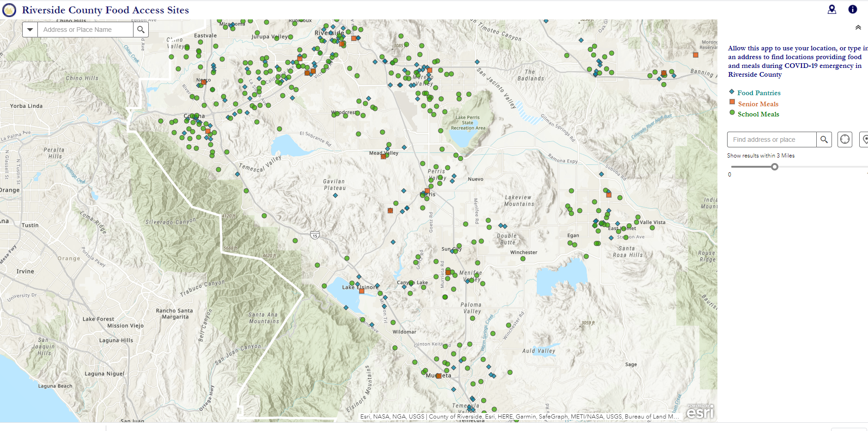This screenshot has height=431, width=868.
Task: Open the Near Me map pin icon in header
Action: pyautogui.click(x=832, y=9)
